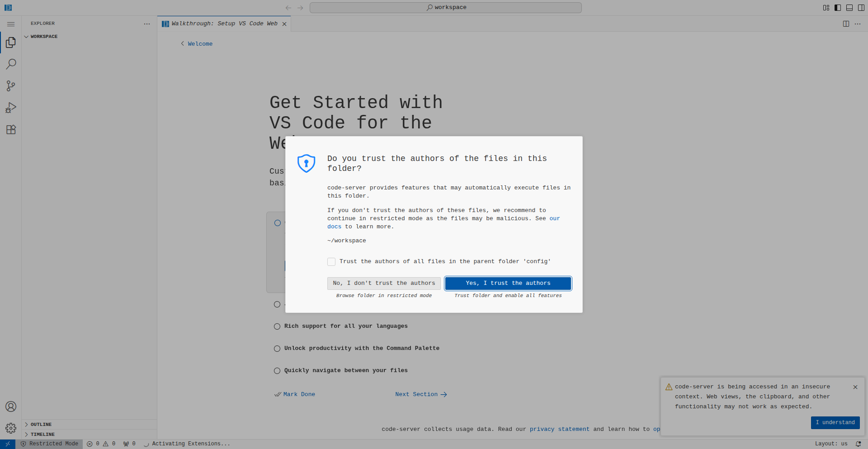Toggle the primary side bar icon
Image resolution: width=868 pixels, height=449 pixels.
[x=838, y=8]
